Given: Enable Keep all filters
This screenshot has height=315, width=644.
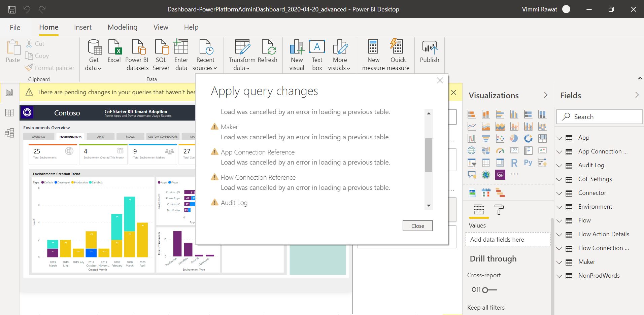Looking at the screenshot, I should click(486, 307).
